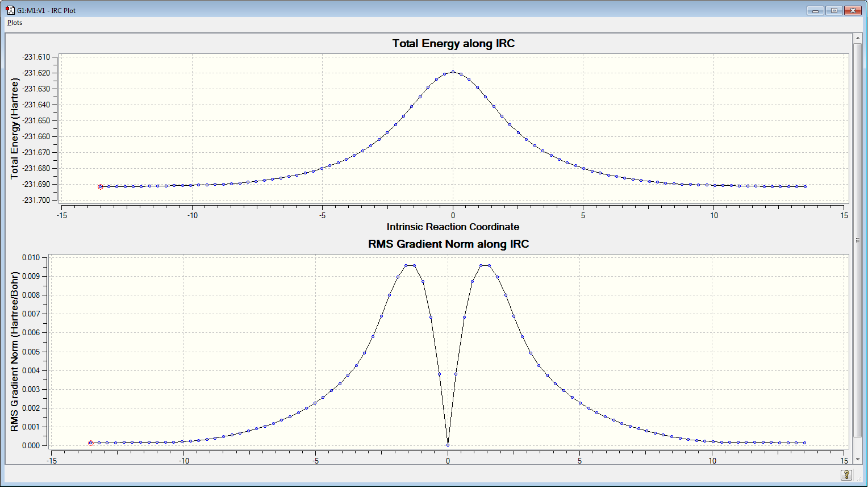
Task: Click the "Total Energy (Hartree)" axis label
Action: click(15, 129)
